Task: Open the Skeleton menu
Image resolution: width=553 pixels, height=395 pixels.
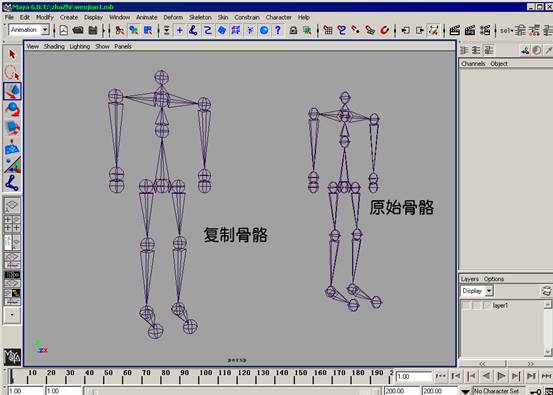Action: coord(200,17)
